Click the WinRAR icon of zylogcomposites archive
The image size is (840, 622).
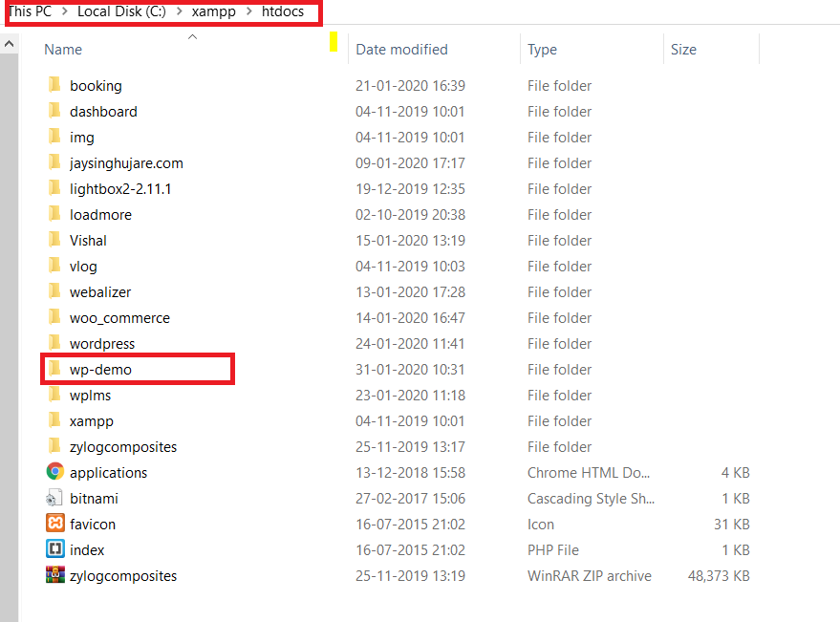click(x=55, y=575)
